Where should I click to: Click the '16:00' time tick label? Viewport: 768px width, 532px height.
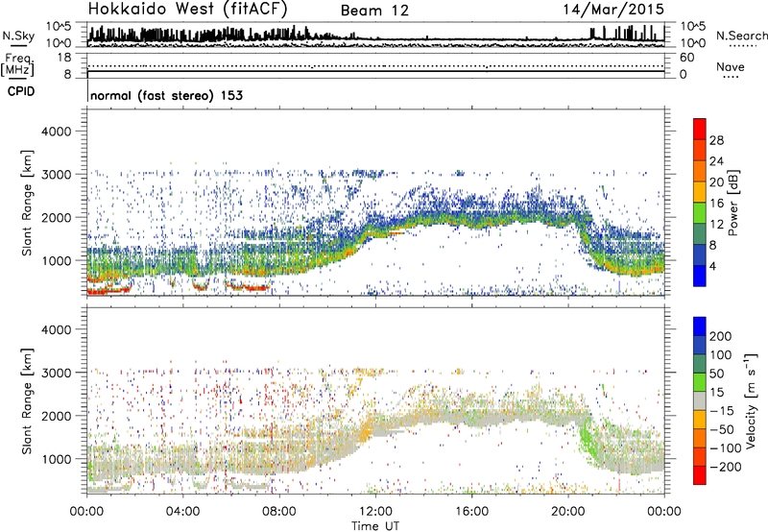click(471, 512)
